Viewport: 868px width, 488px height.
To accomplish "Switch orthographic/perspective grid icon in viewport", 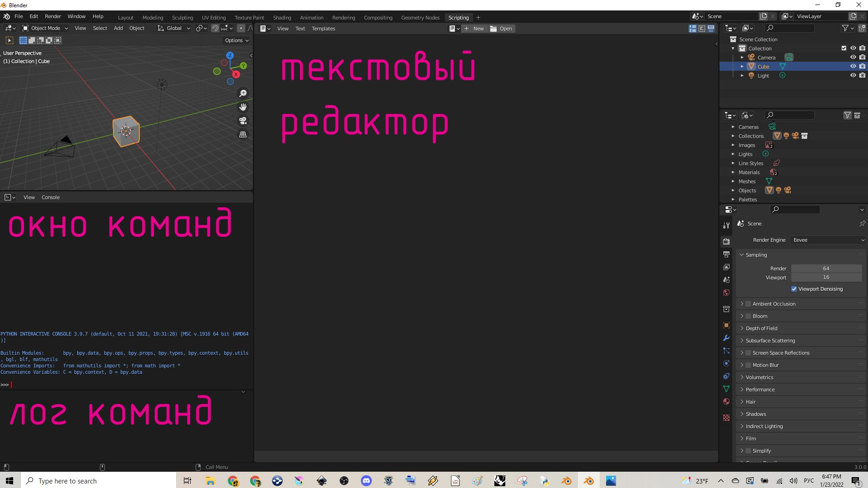I will pyautogui.click(x=243, y=135).
